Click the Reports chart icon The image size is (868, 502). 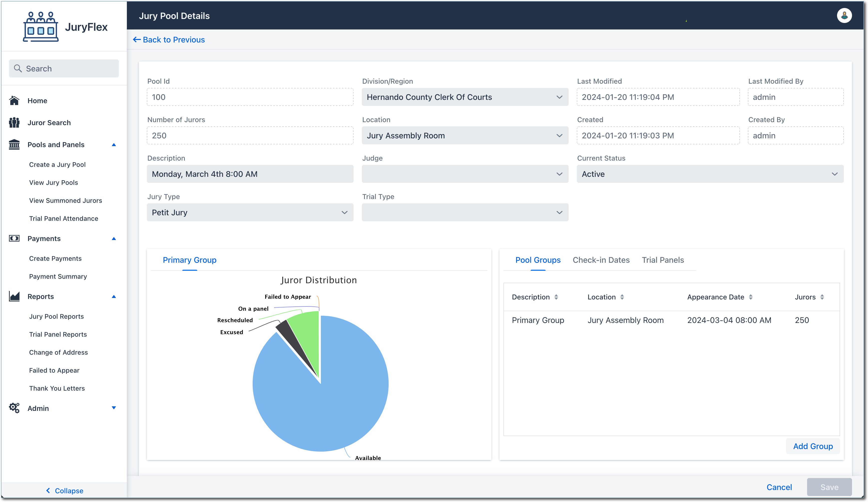click(x=14, y=296)
